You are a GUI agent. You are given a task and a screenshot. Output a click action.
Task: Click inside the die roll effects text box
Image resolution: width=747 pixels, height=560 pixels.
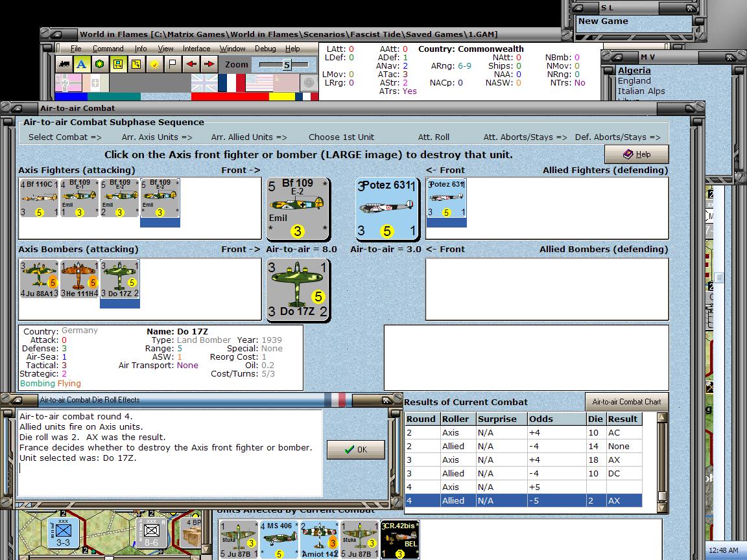point(170,452)
